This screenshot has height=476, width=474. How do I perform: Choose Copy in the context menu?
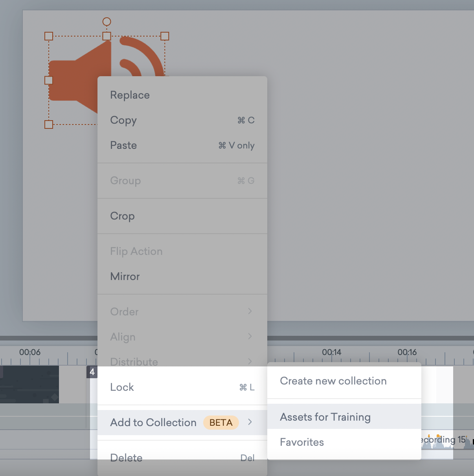123,120
